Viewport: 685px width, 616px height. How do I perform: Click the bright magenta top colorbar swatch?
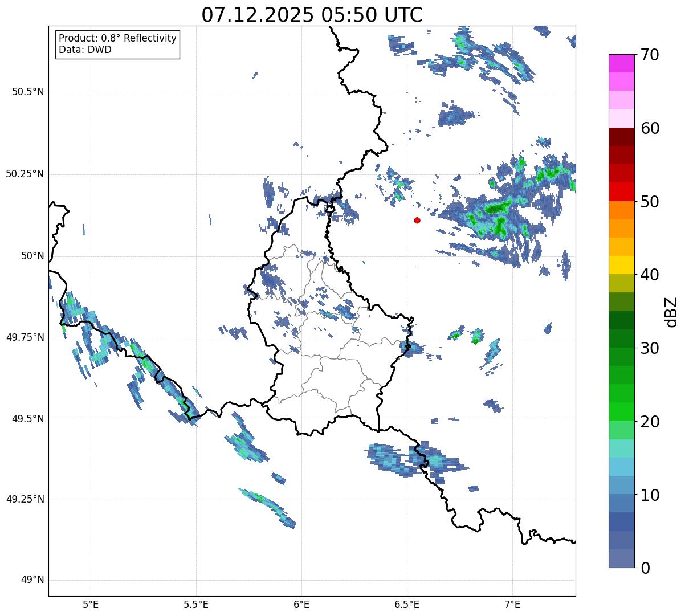622,64
